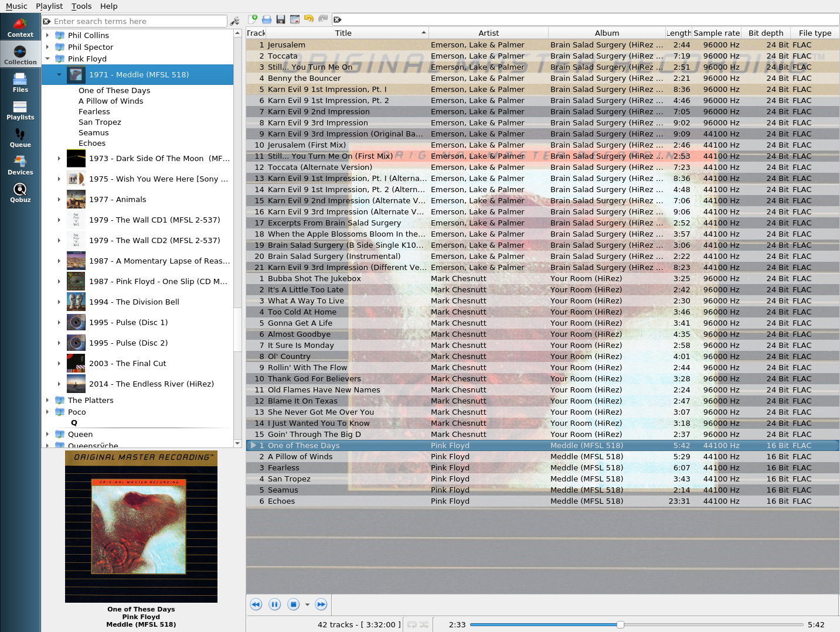Toggle the shuffle mode icon
840x632 pixels.
(x=424, y=625)
